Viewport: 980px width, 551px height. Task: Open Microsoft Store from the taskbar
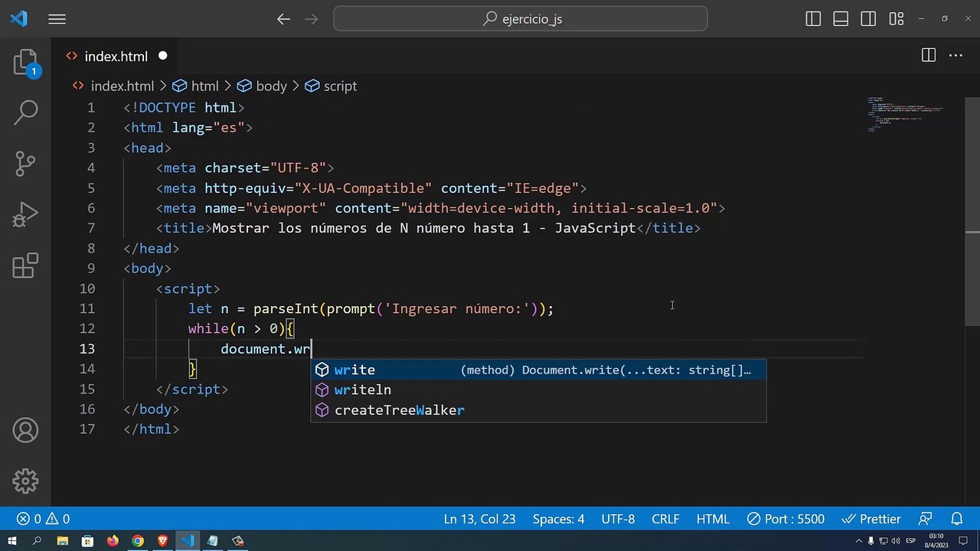87,541
